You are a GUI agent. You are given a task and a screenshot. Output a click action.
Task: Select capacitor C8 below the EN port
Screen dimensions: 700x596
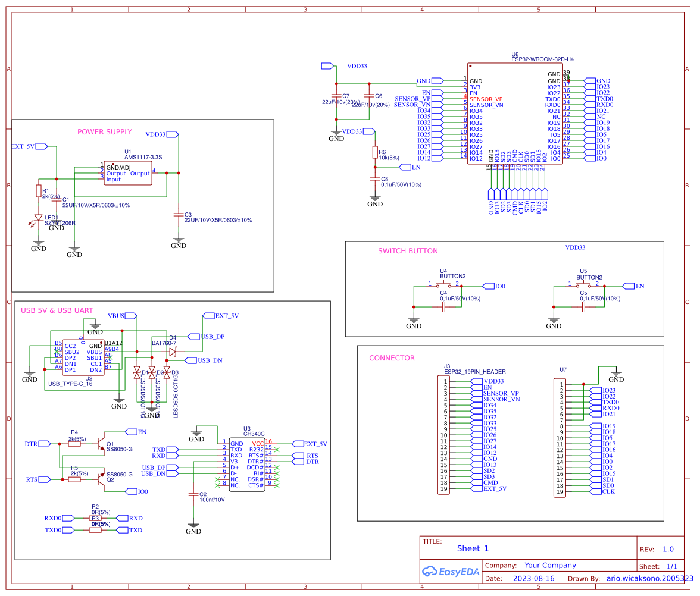(x=375, y=179)
